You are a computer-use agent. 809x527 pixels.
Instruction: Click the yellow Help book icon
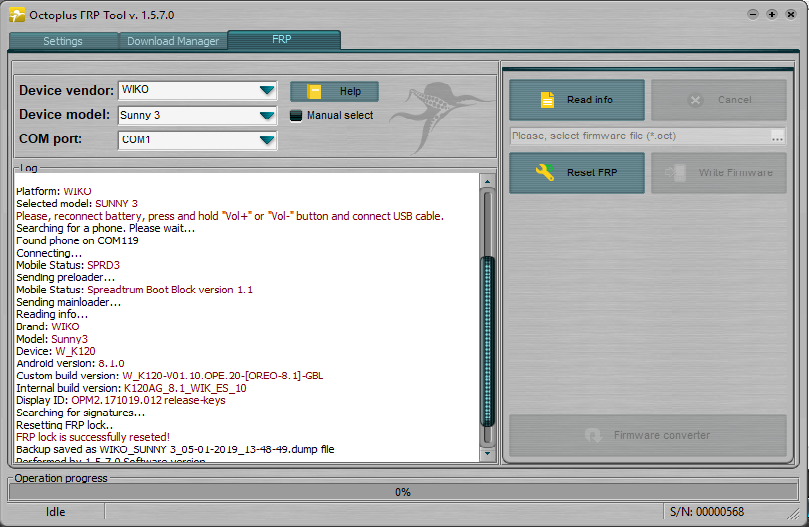[314, 91]
